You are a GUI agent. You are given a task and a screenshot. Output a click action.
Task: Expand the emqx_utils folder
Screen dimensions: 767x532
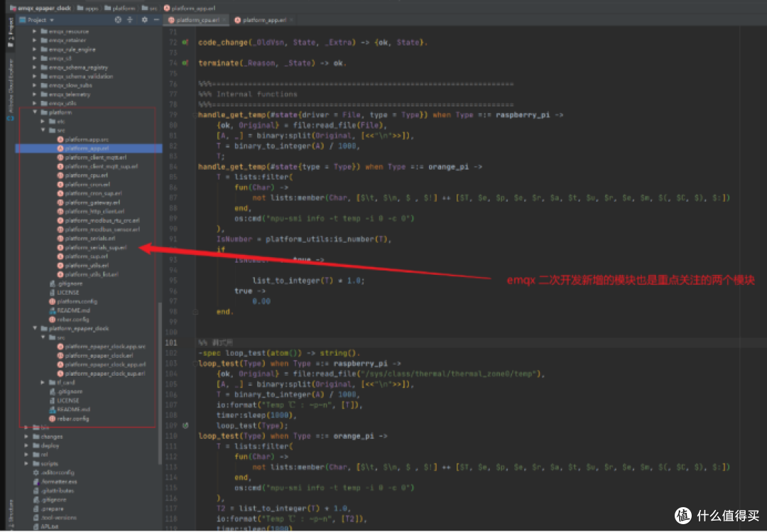point(36,103)
